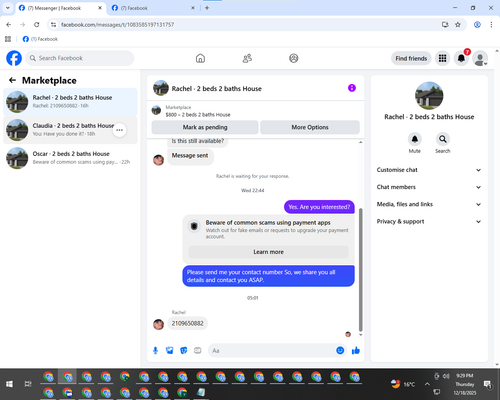This screenshot has height=400, width=500.
Task: Mute the Rachel conversation
Action: [415, 139]
